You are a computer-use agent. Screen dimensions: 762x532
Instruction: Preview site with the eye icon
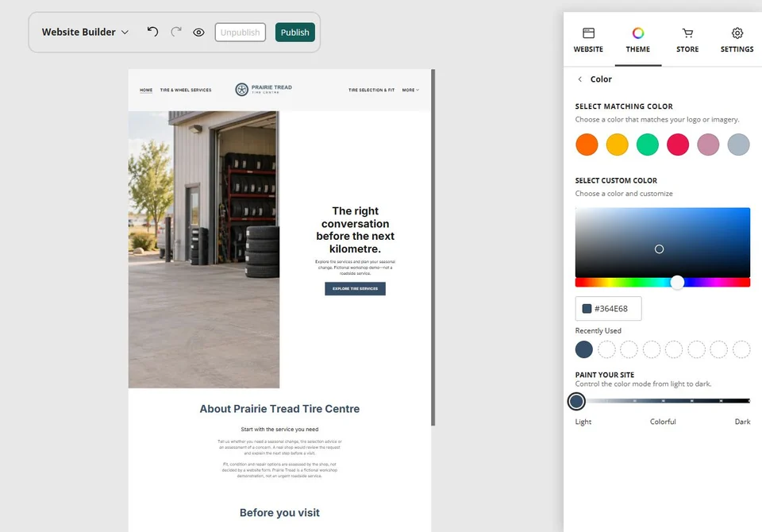198,32
